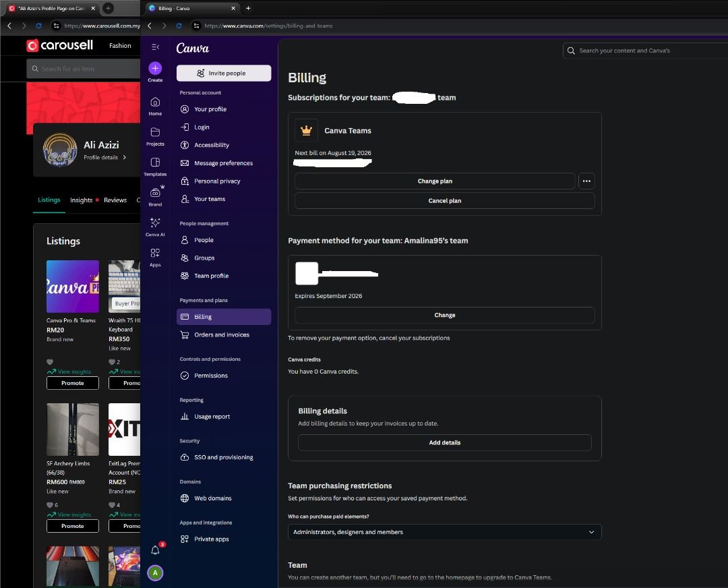Screen dimensions: 728x588
Task: Click the Canva Teams crown icon
Action: click(307, 131)
